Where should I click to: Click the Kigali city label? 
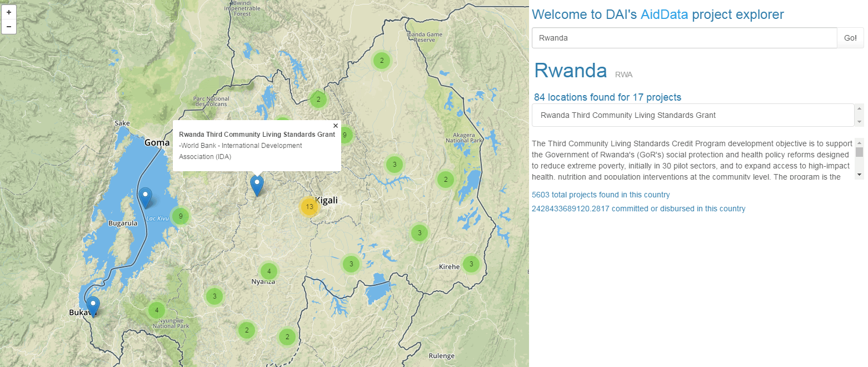(x=327, y=200)
